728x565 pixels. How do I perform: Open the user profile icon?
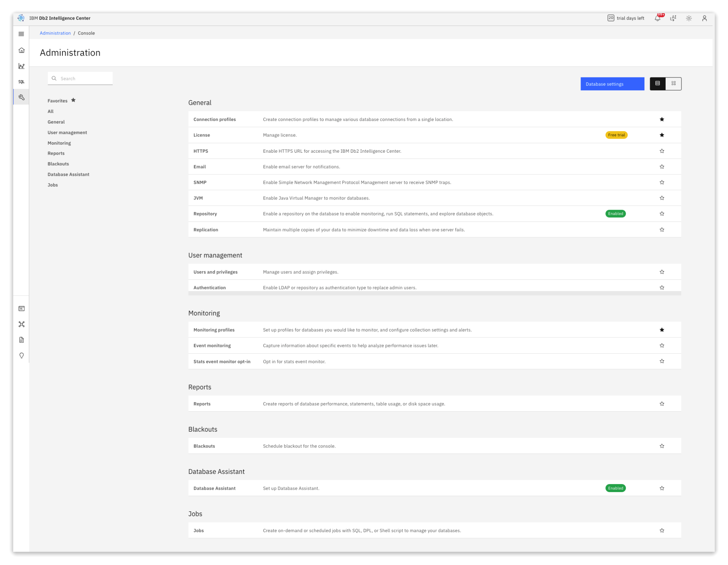coord(705,18)
